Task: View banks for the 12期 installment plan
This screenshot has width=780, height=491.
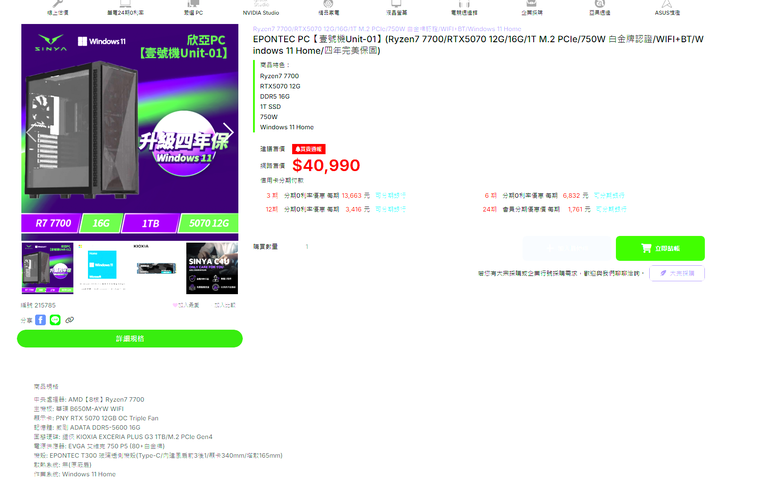Action: (390, 209)
